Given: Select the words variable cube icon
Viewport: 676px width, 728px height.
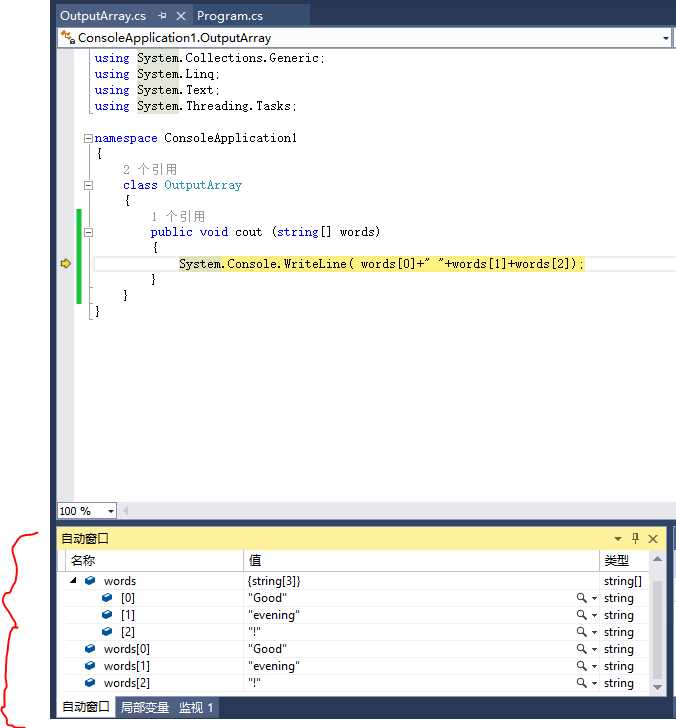Looking at the screenshot, I should coord(90,580).
